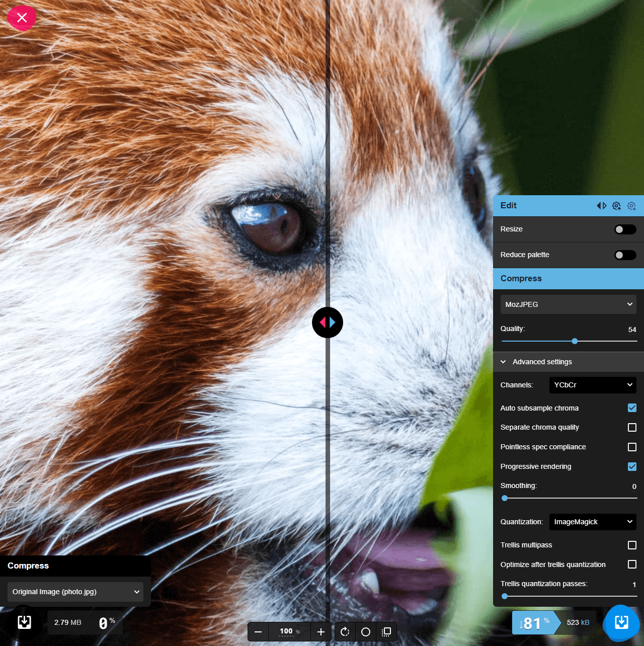The height and width of the screenshot is (646, 644).
Task: Collapse the Advanced settings section
Action: tap(569, 362)
